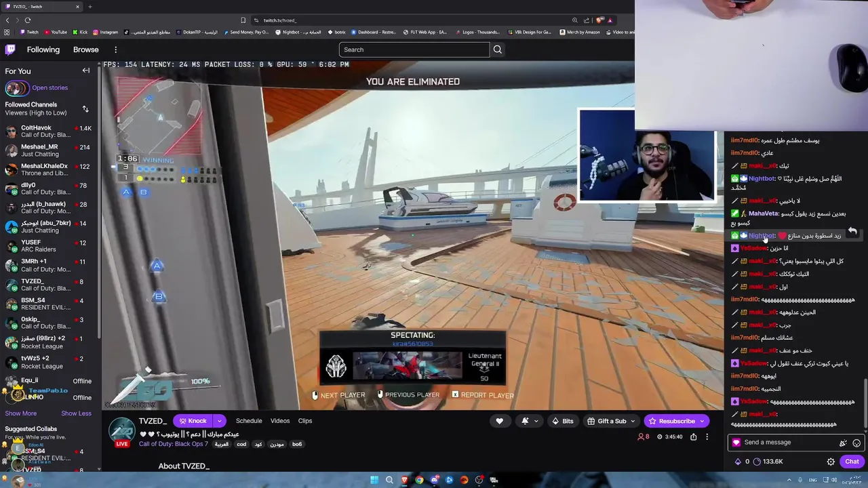
Task: Focus the Twitch search field
Action: [x=414, y=49]
